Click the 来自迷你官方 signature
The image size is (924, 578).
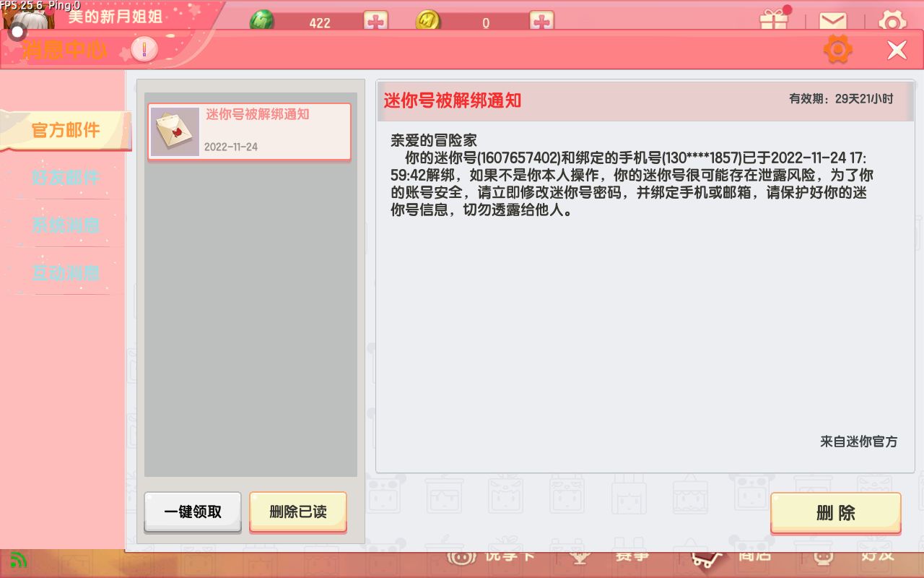859,441
